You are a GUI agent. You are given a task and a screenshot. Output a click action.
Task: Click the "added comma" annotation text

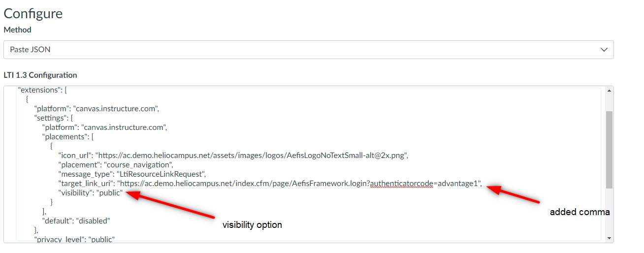coord(580,212)
